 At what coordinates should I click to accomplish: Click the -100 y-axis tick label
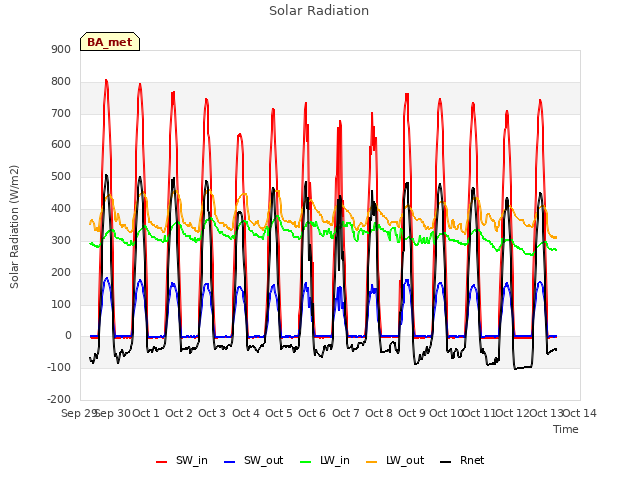point(59,367)
